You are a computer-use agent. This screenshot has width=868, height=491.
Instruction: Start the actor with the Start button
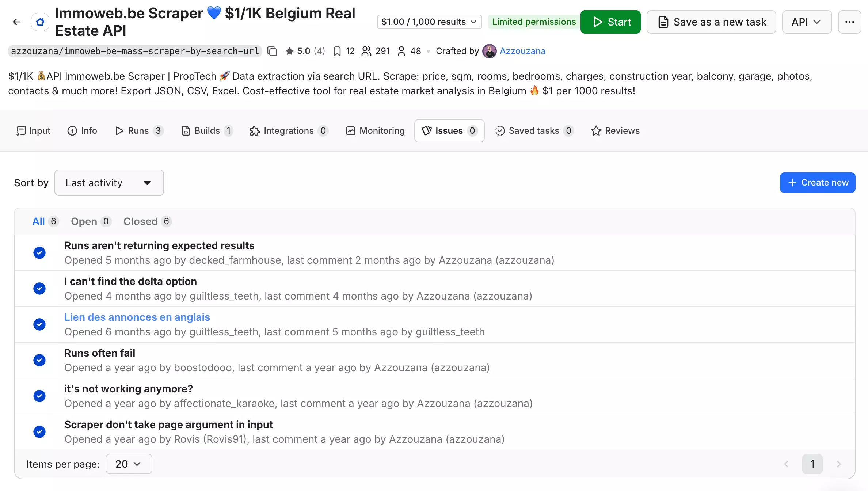point(610,22)
